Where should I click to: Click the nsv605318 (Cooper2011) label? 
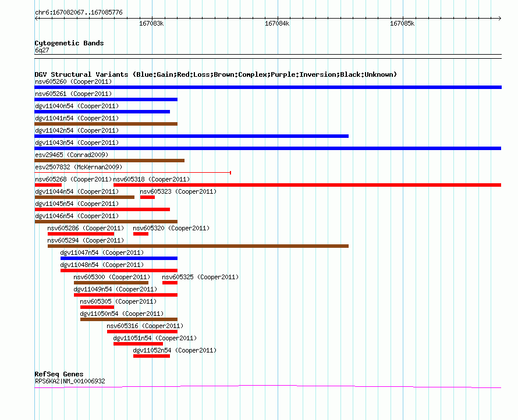click(x=152, y=179)
